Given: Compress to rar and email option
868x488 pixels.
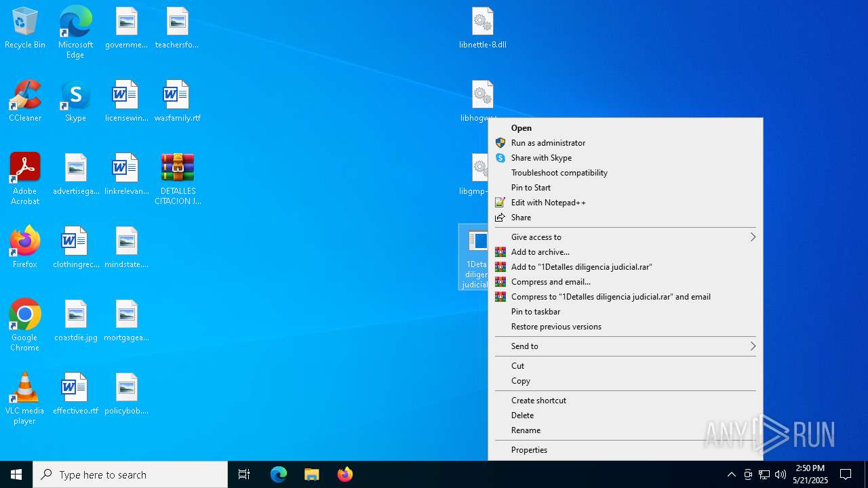Looking at the screenshot, I should (625, 297).
